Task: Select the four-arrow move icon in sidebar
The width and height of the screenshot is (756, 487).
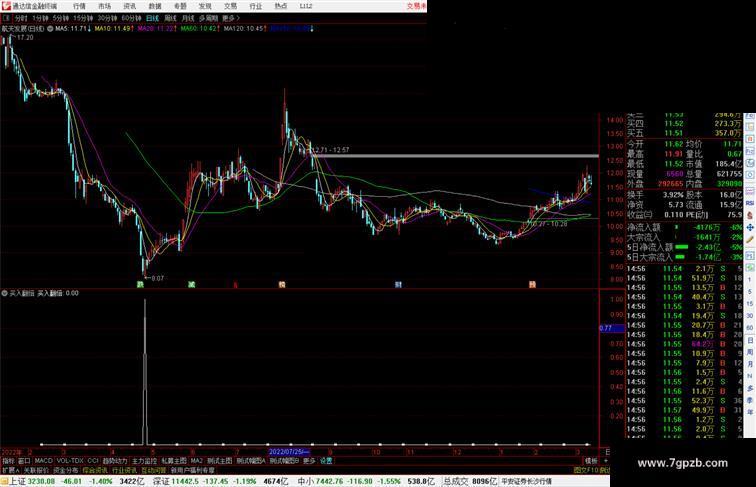Action: 750,227
